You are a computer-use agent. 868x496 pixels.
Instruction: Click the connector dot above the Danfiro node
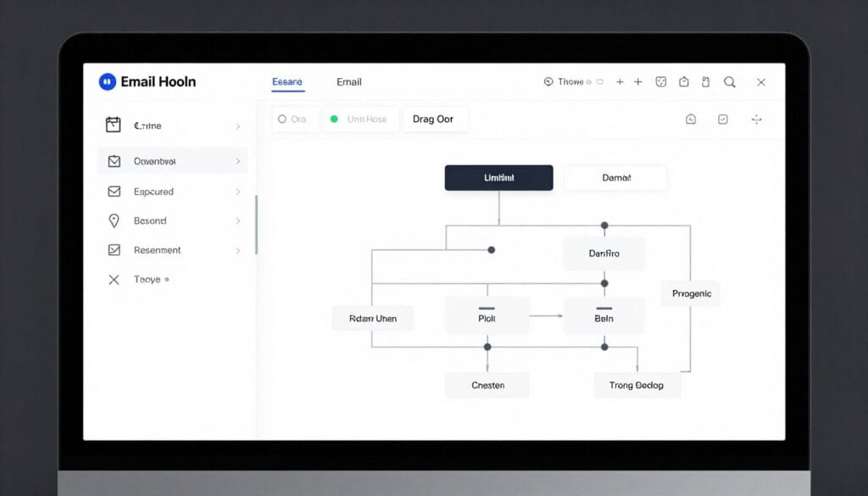pyautogui.click(x=604, y=226)
